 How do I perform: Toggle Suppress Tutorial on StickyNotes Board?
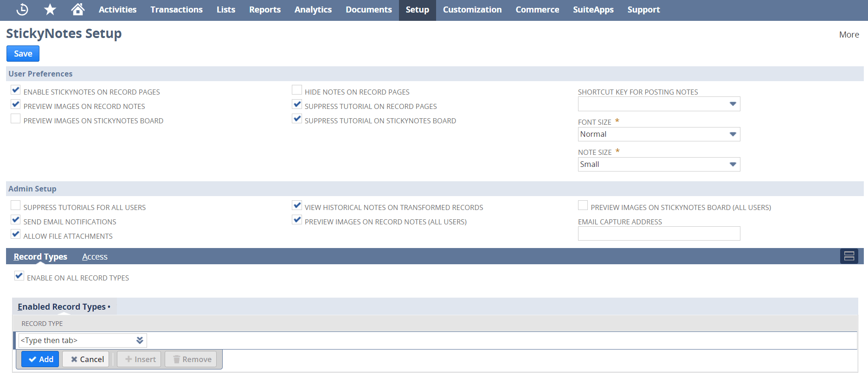click(x=297, y=119)
